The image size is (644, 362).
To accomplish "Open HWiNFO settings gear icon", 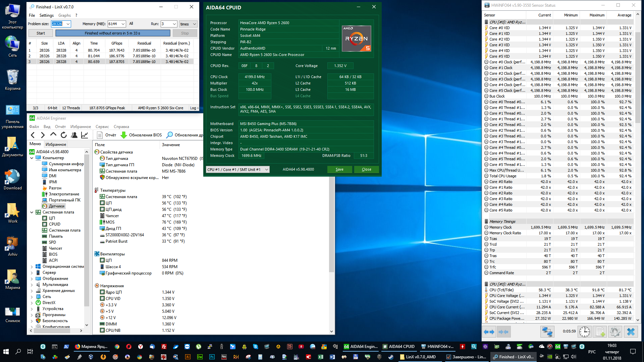I will point(615,332).
